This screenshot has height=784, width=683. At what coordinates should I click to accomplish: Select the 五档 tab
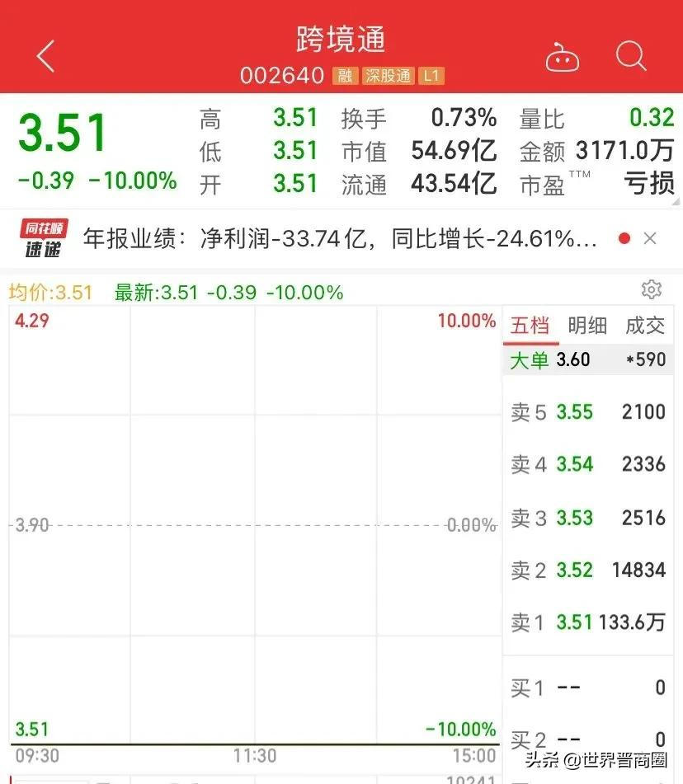[x=530, y=326]
